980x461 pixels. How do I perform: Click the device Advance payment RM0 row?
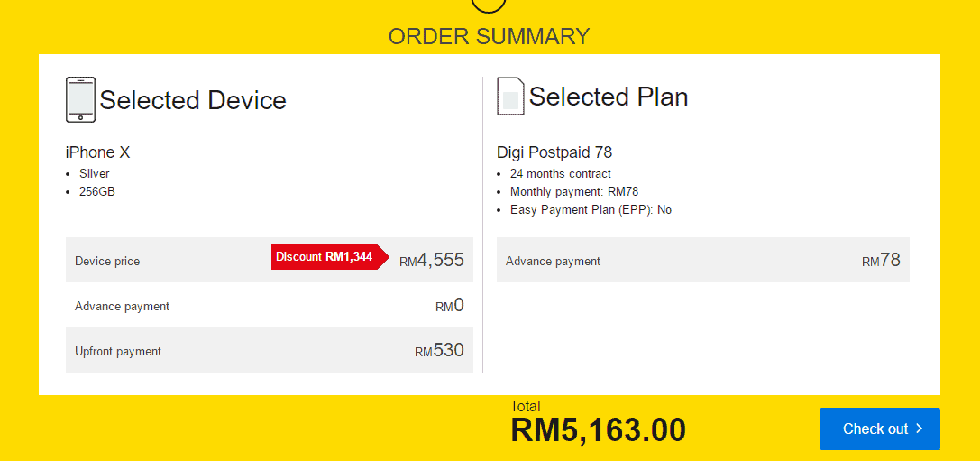tap(270, 305)
